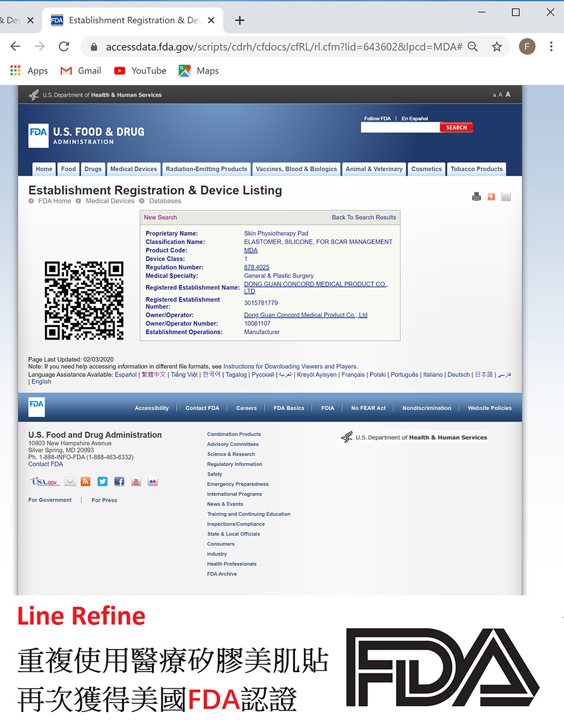
Task: Open the 878.4025 regulation number link
Action: point(256,267)
